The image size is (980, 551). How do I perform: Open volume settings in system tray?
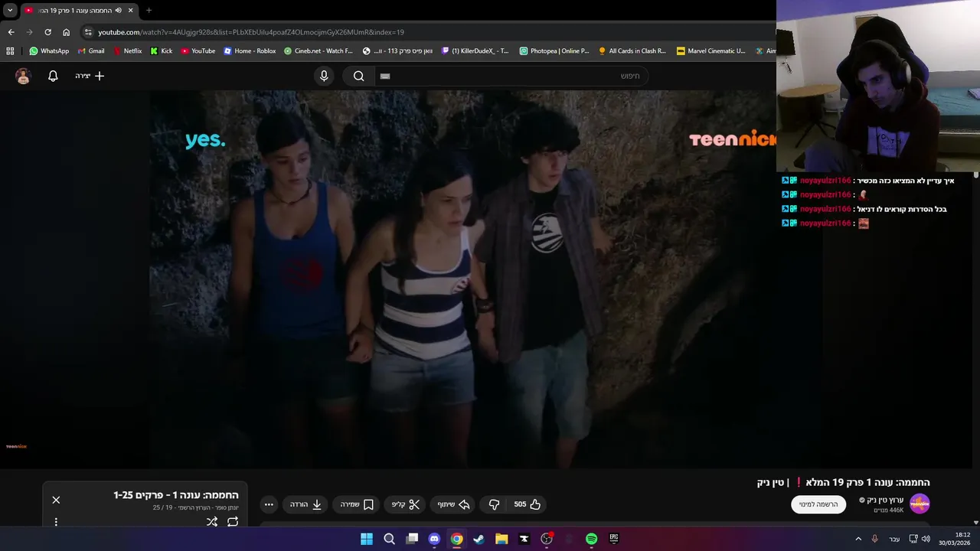click(926, 539)
